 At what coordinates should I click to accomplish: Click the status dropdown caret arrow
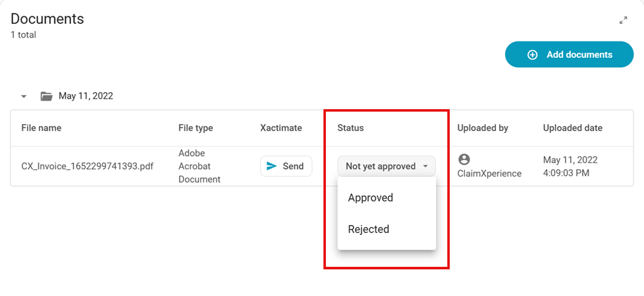[x=425, y=166]
